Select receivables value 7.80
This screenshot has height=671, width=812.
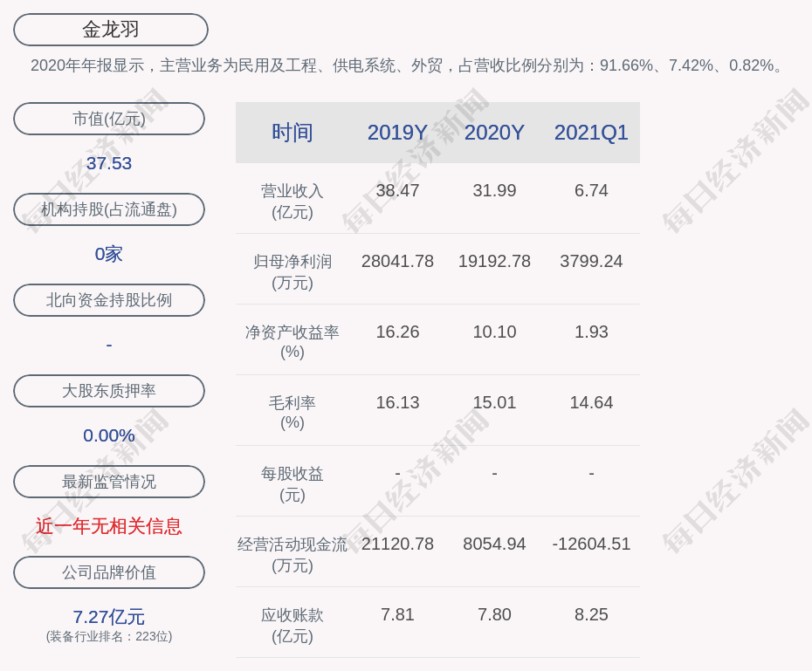click(494, 614)
